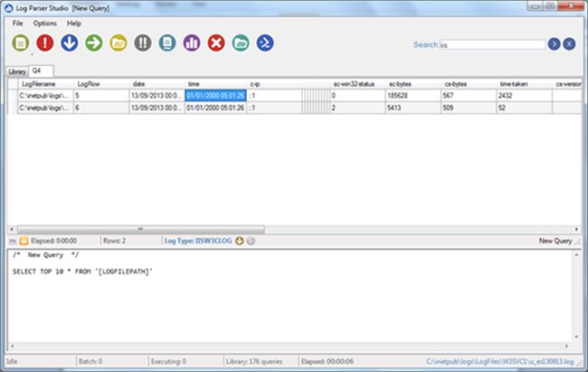Click the time-taken column header
588x372 pixels.
tap(525, 84)
